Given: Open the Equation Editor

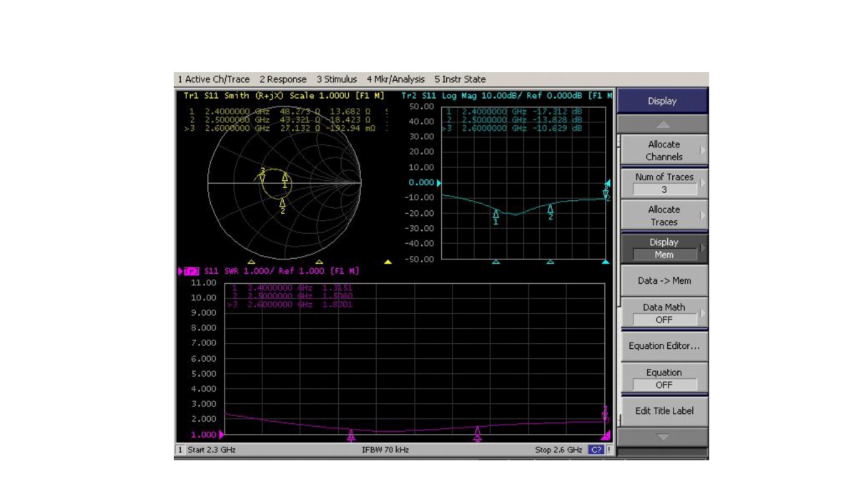Looking at the screenshot, I should [664, 346].
